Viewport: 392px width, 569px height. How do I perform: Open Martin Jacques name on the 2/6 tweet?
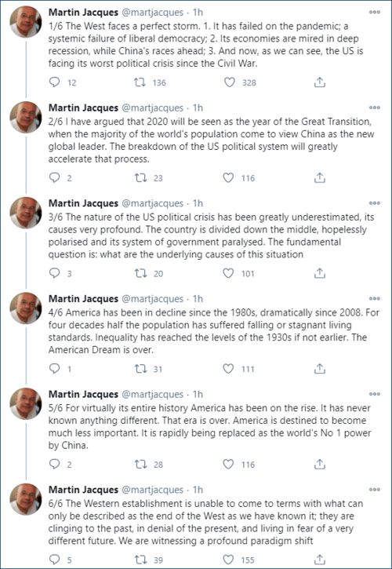pos(83,108)
